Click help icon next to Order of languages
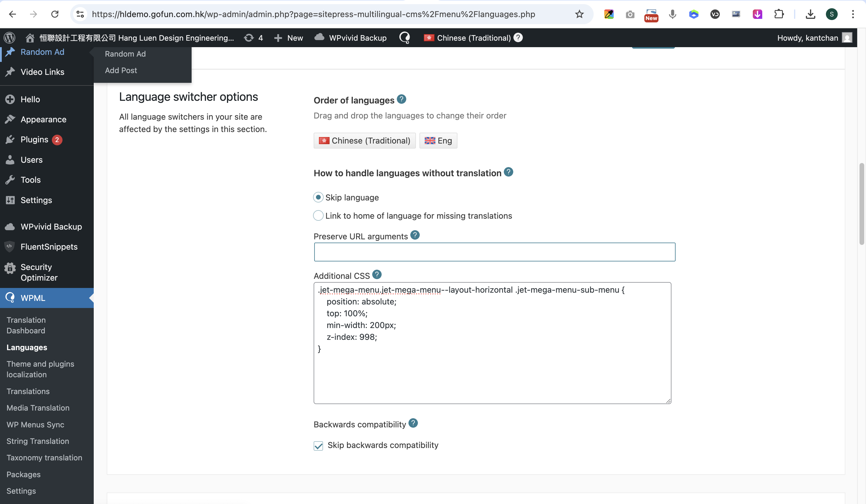866x504 pixels. [401, 99]
